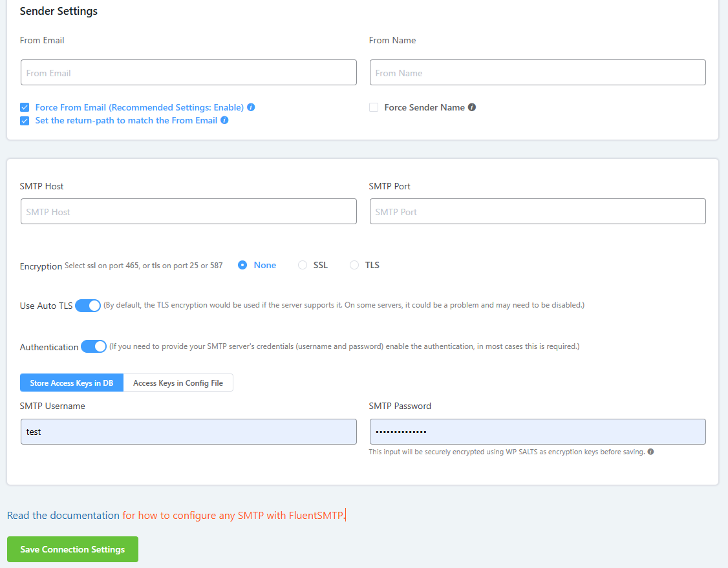Image resolution: width=728 pixels, height=568 pixels.
Task: Open the Read the documentation link
Action: (x=63, y=516)
